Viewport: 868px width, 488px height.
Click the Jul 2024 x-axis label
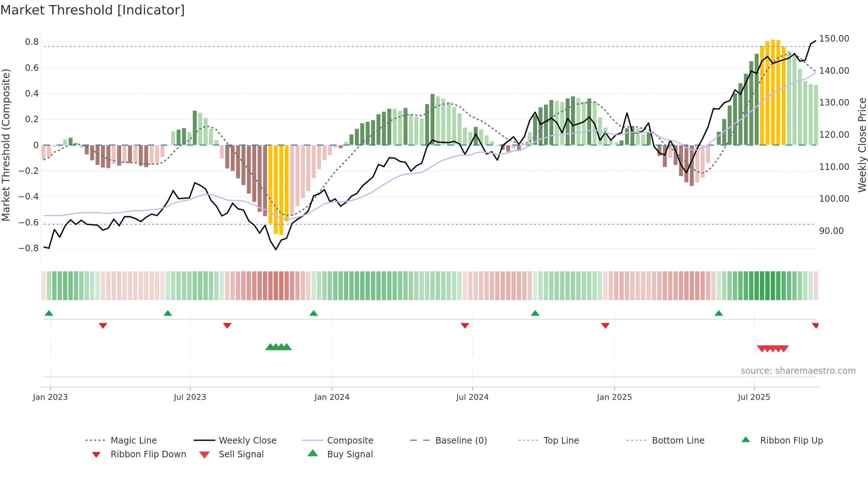pyautogui.click(x=472, y=397)
